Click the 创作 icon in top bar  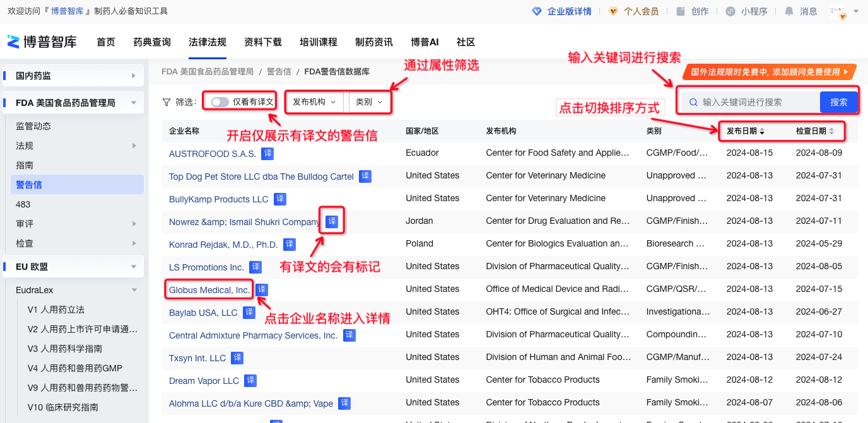[x=681, y=11]
